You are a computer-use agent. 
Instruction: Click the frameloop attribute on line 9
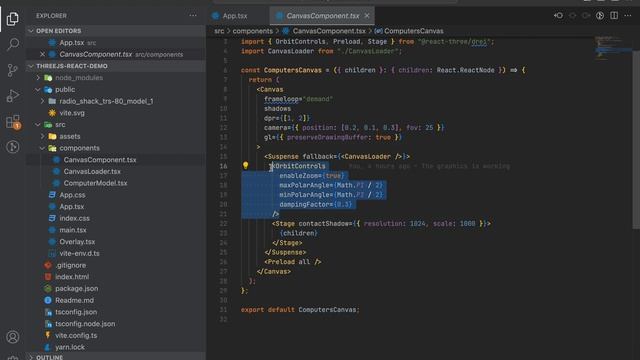click(x=282, y=99)
